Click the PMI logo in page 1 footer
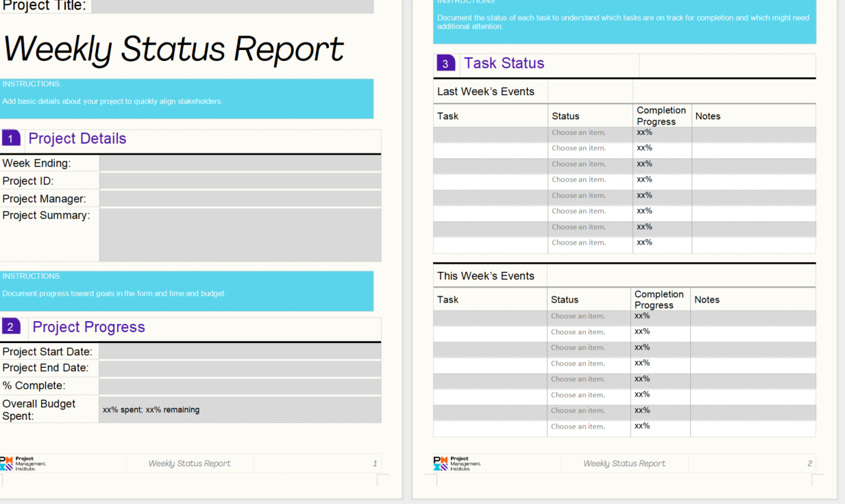Viewport: 845px width, 504px height. pyautogui.click(x=23, y=464)
